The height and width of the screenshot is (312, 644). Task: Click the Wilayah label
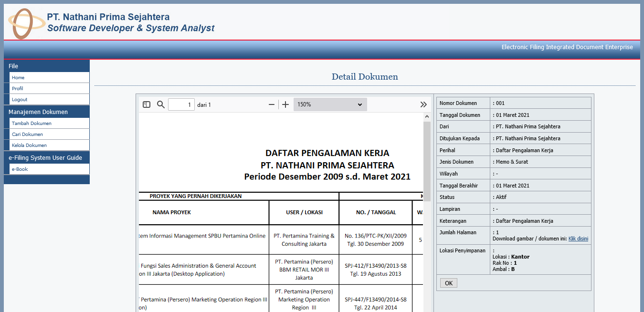coord(448,174)
